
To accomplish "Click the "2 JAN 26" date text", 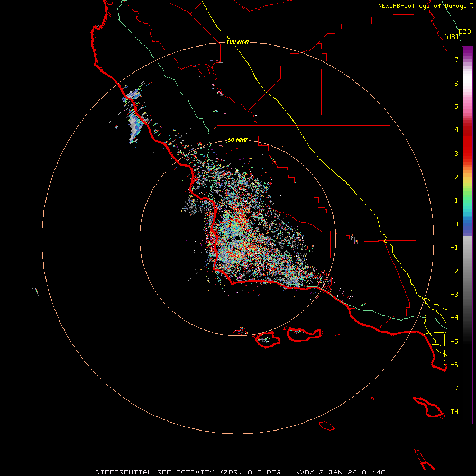I will [338, 472].
